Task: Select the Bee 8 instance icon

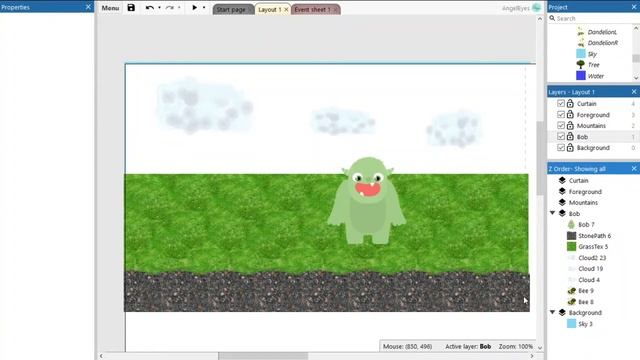Action: tap(571, 302)
